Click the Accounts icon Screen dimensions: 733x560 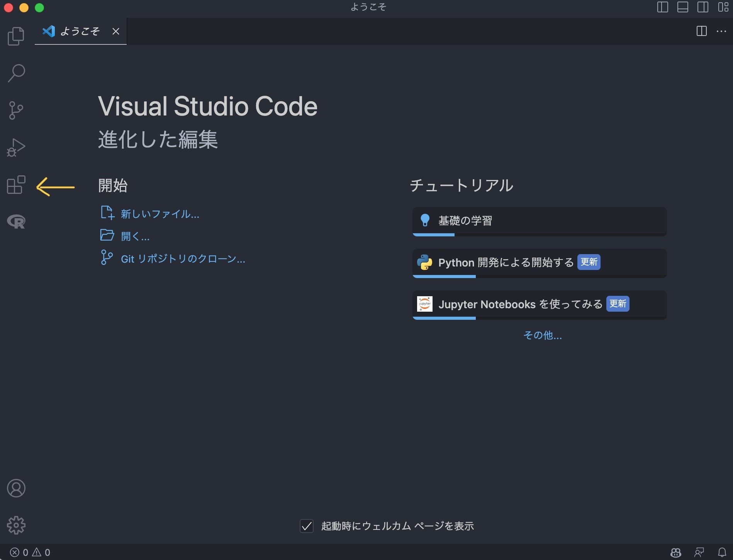click(x=16, y=488)
